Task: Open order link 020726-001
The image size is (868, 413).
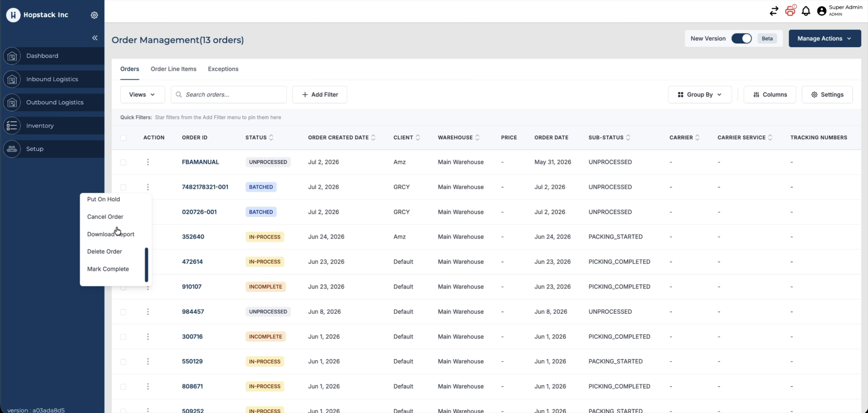Action: click(199, 212)
